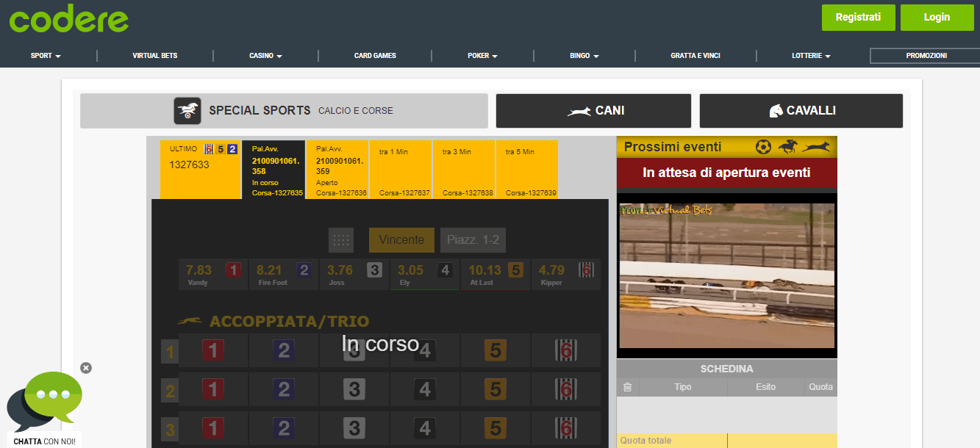980x448 pixels.
Task: Select runner badge 4 for Ely
Action: [445, 270]
